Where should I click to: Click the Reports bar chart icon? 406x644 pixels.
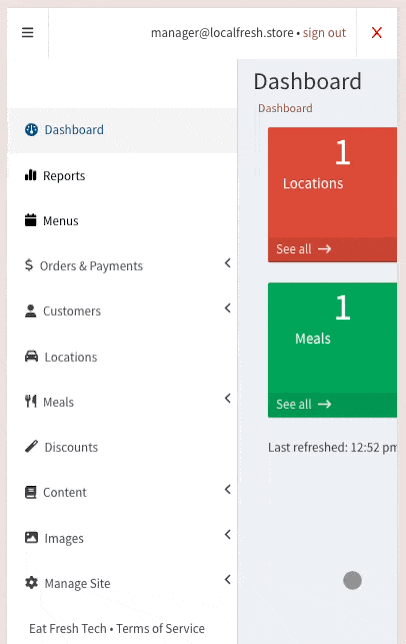tap(30, 175)
